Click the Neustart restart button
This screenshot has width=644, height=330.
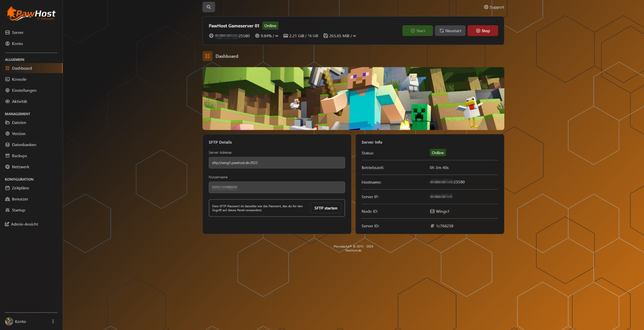[450, 31]
